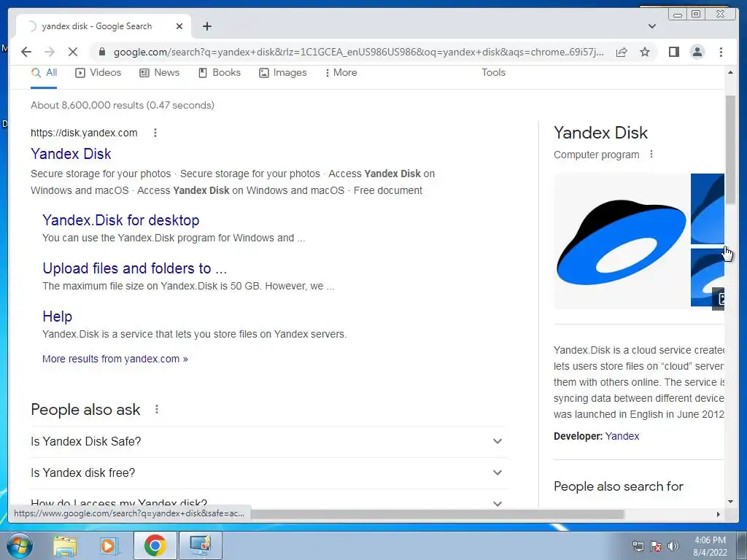Open the Chrome side panel icon

pyautogui.click(x=673, y=52)
